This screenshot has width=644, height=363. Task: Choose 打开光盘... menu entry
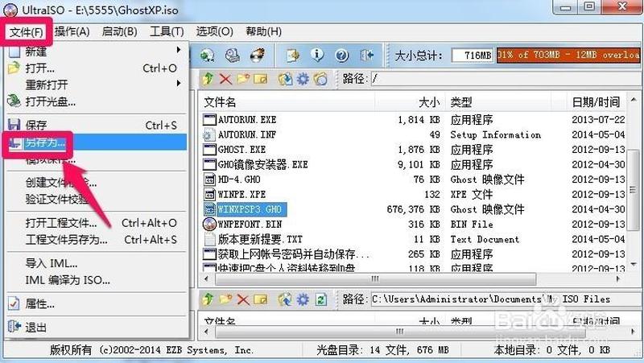tap(97, 101)
